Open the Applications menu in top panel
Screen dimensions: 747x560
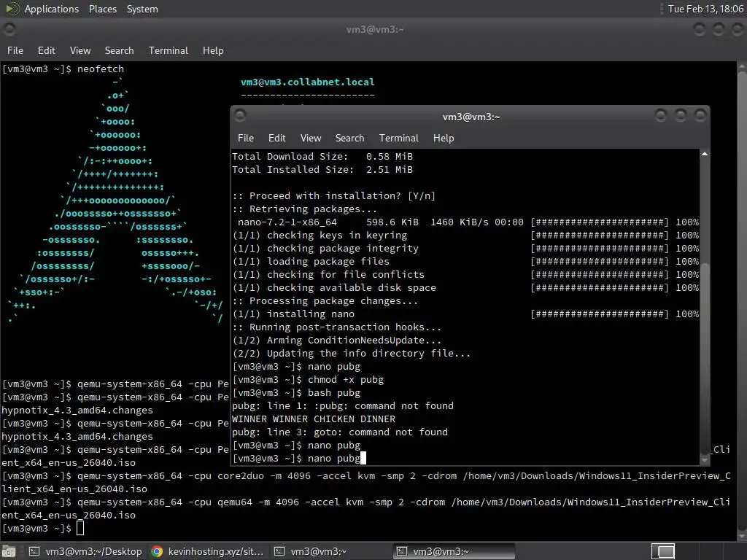click(x=52, y=9)
